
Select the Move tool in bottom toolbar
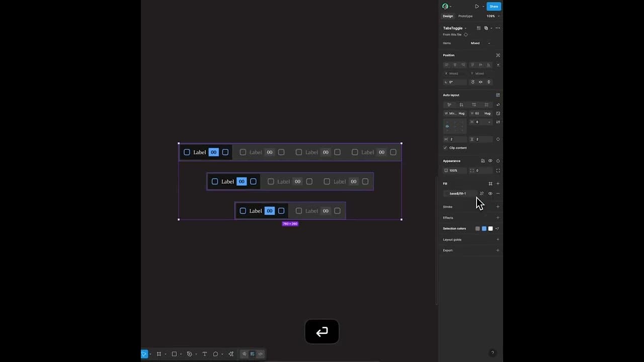144,354
